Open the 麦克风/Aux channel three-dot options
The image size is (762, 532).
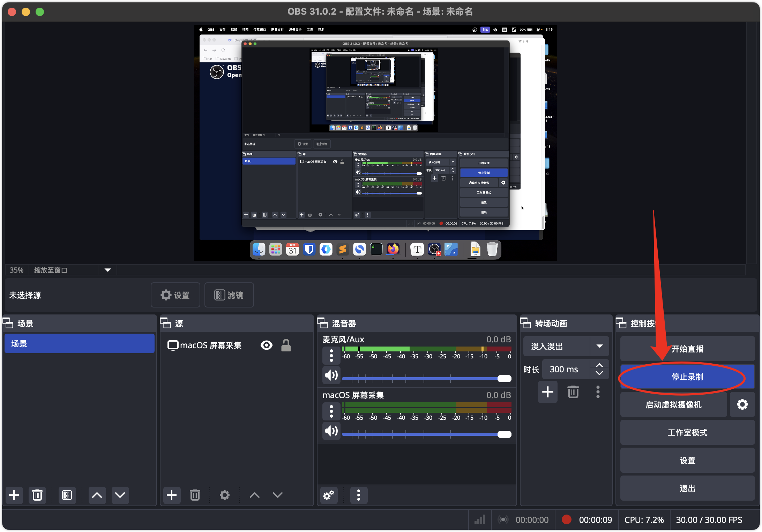tap(331, 355)
